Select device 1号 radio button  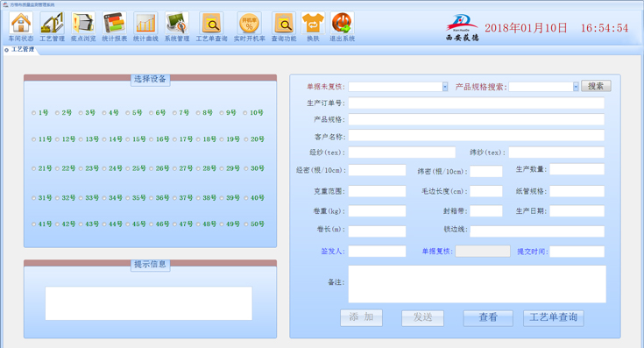tap(33, 112)
